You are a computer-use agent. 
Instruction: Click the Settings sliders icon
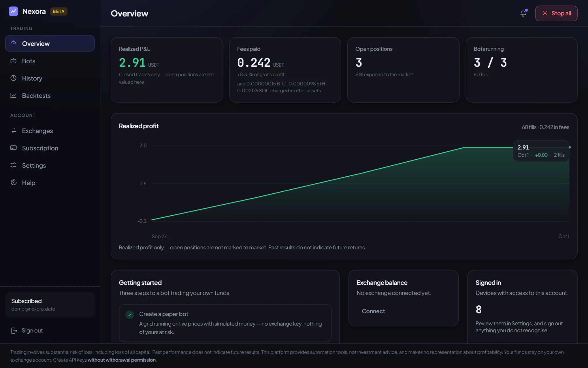[x=14, y=165]
